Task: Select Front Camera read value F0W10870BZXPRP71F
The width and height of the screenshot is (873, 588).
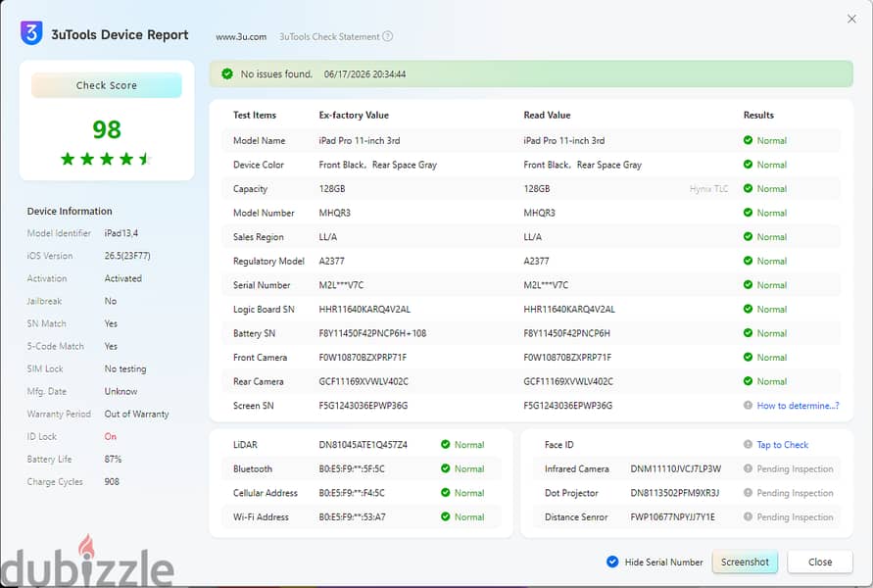Action: (567, 357)
